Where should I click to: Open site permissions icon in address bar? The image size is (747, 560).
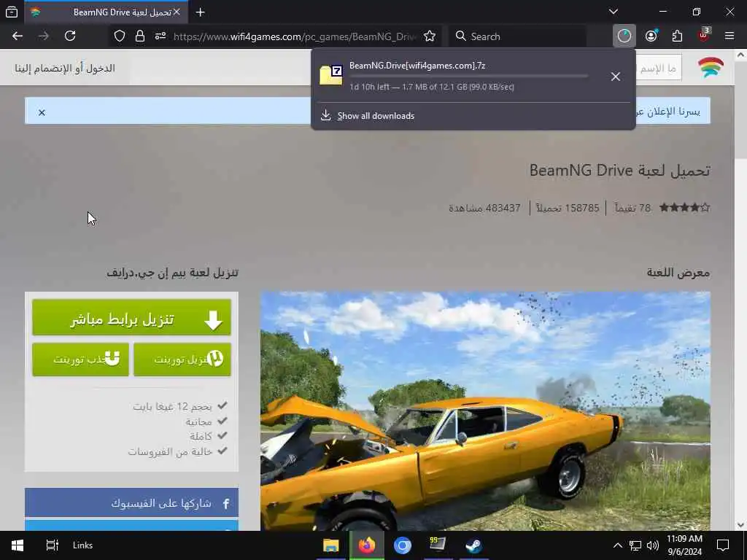[x=160, y=36]
